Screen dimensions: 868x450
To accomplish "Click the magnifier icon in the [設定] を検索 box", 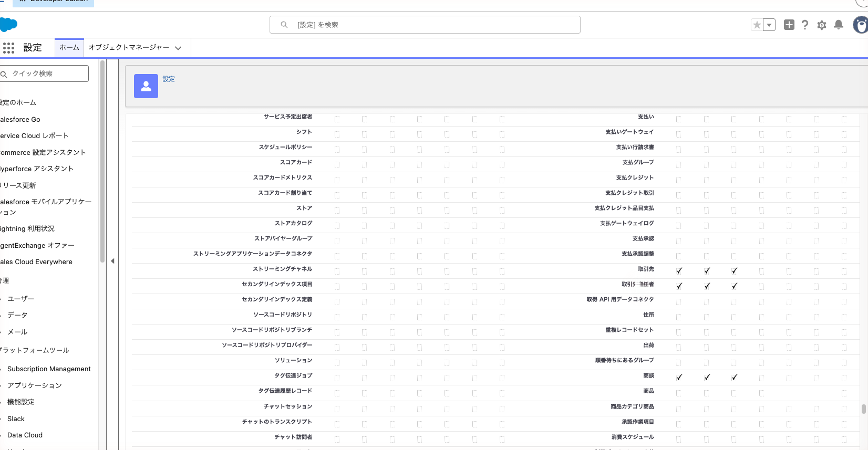I will coord(284,25).
